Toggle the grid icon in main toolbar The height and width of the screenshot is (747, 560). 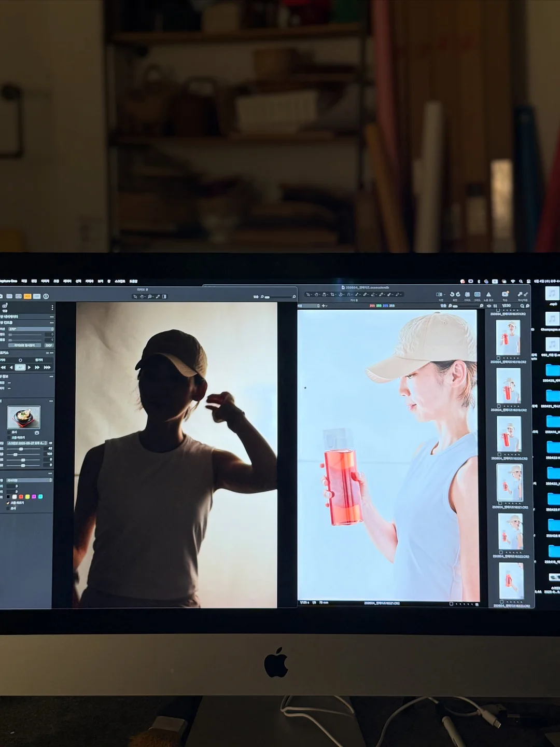click(477, 294)
